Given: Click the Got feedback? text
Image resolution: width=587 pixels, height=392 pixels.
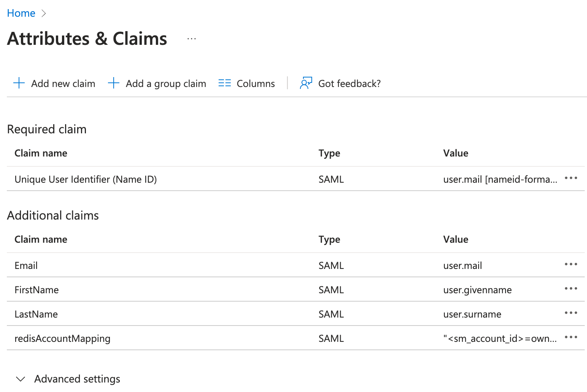Looking at the screenshot, I should click(349, 84).
